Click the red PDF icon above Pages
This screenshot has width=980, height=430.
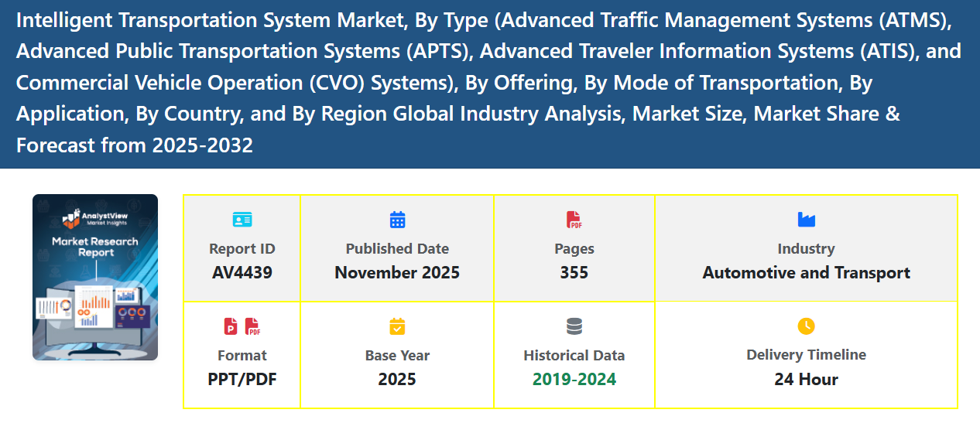tap(574, 220)
